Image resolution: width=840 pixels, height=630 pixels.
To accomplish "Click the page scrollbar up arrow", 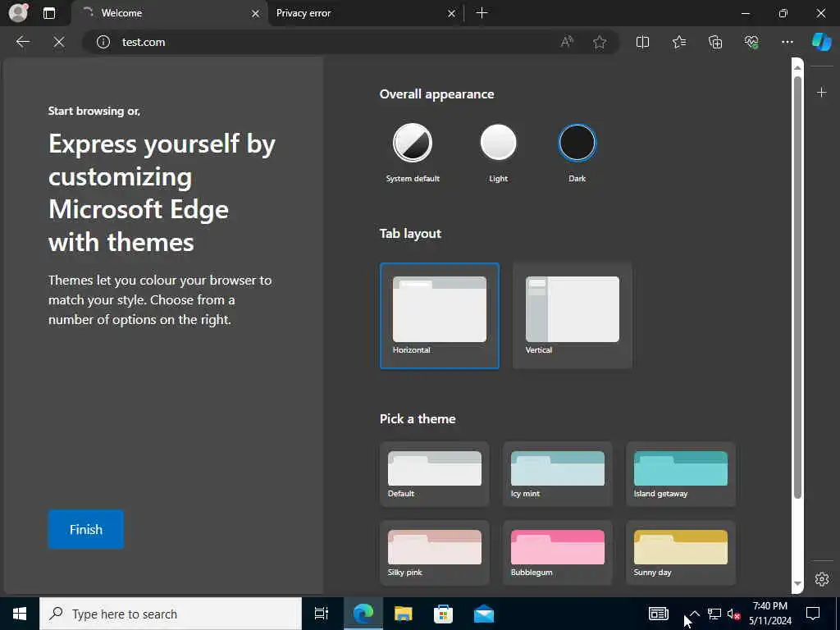I will point(797,67).
